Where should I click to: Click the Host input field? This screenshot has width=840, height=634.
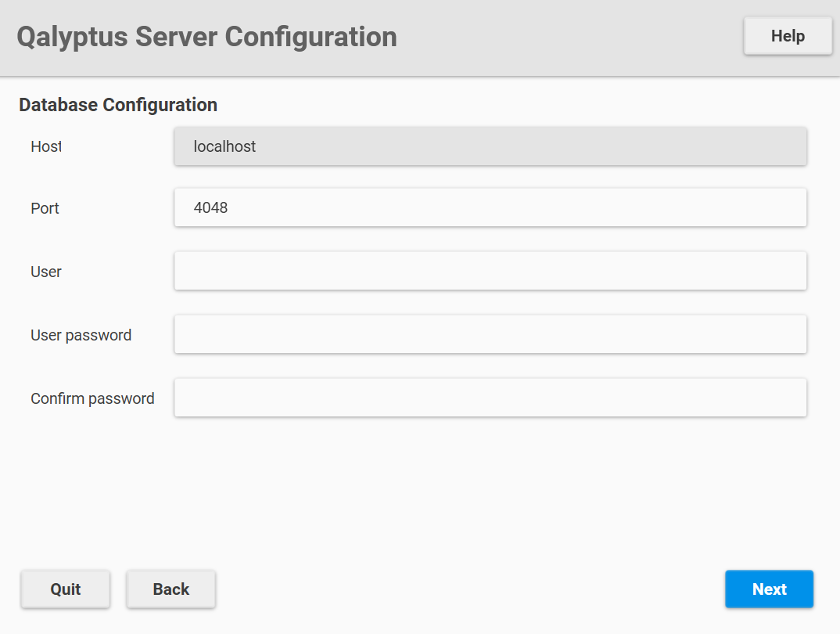point(490,146)
